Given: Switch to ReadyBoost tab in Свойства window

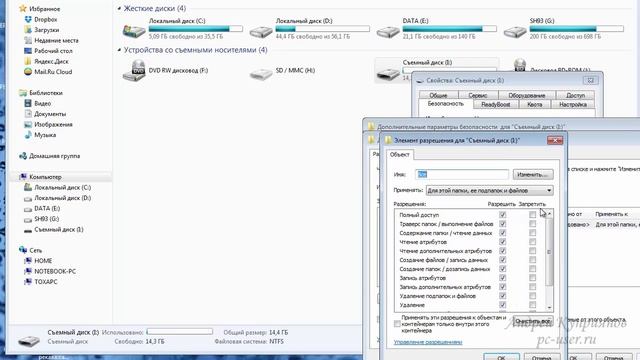Looking at the screenshot, I should coord(496,104).
